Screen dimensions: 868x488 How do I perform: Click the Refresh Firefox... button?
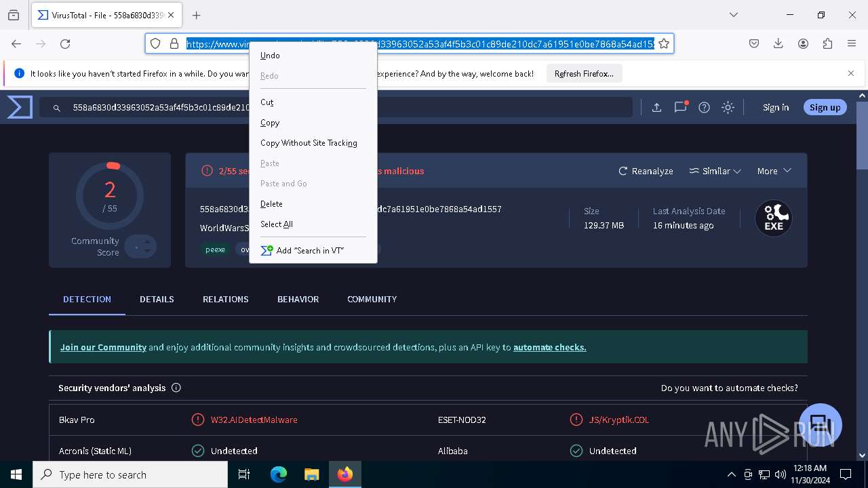[584, 73]
